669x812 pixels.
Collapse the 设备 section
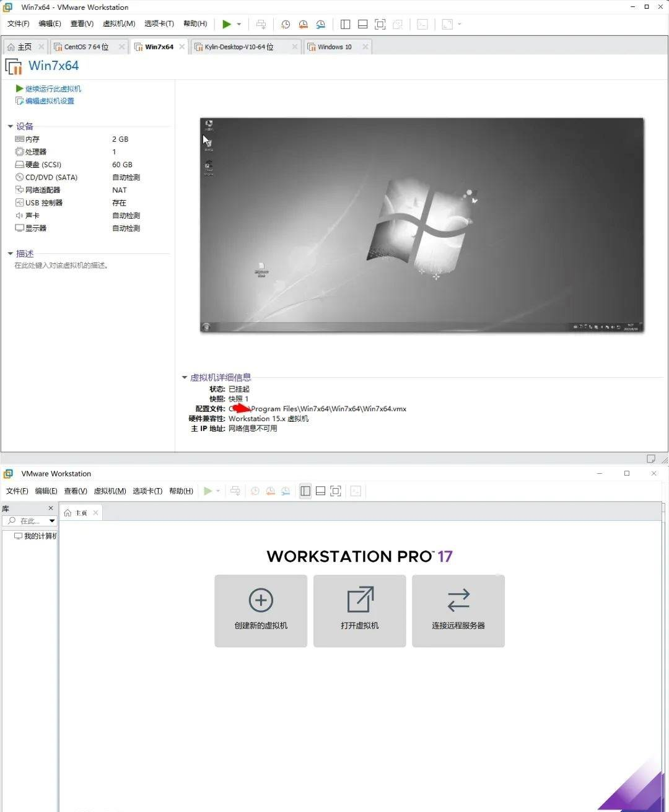click(x=11, y=126)
